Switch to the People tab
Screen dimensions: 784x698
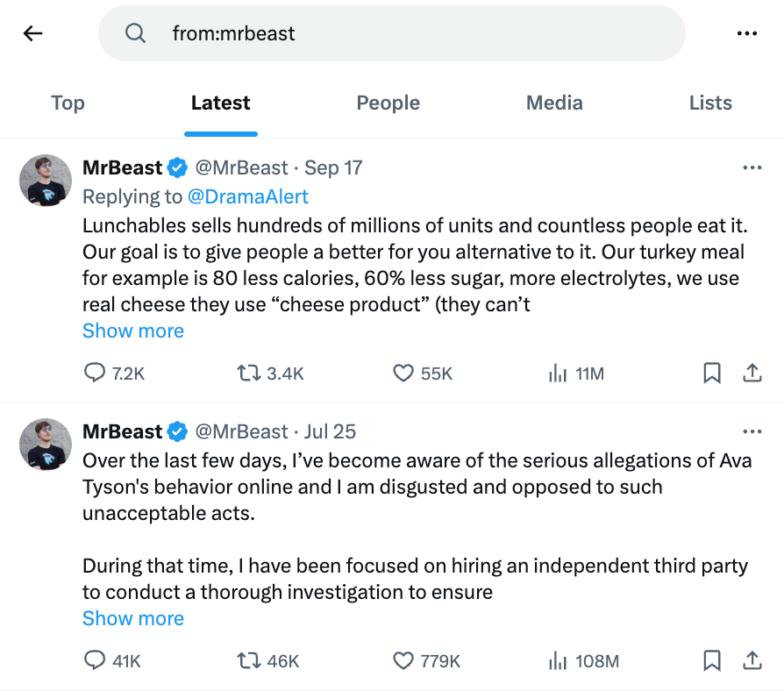(388, 103)
